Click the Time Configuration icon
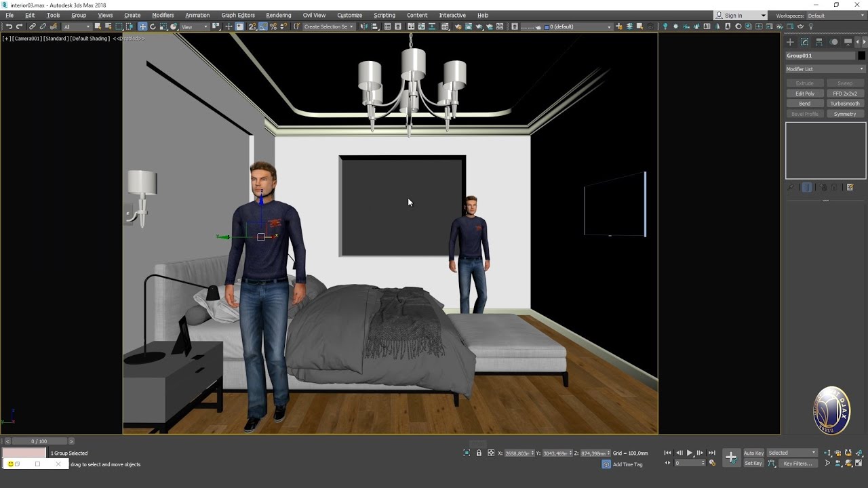Image resolution: width=868 pixels, height=488 pixels. (x=712, y=463)
